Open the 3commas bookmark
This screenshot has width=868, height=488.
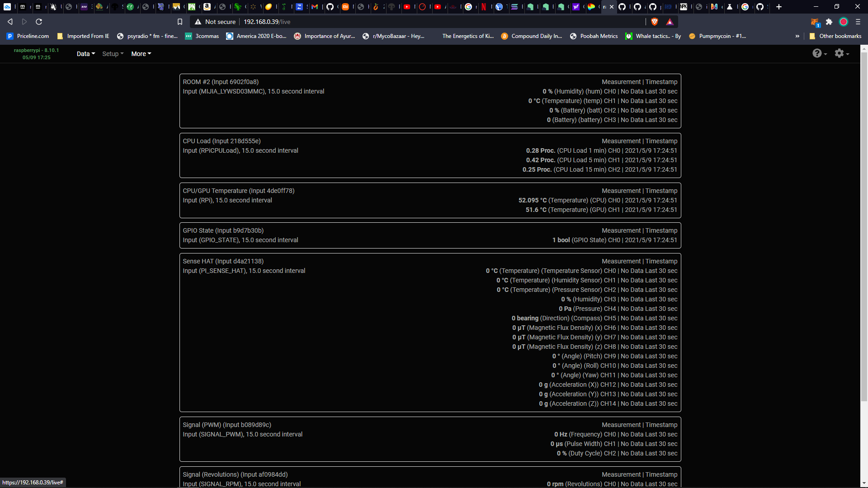(x=202, y=36)
